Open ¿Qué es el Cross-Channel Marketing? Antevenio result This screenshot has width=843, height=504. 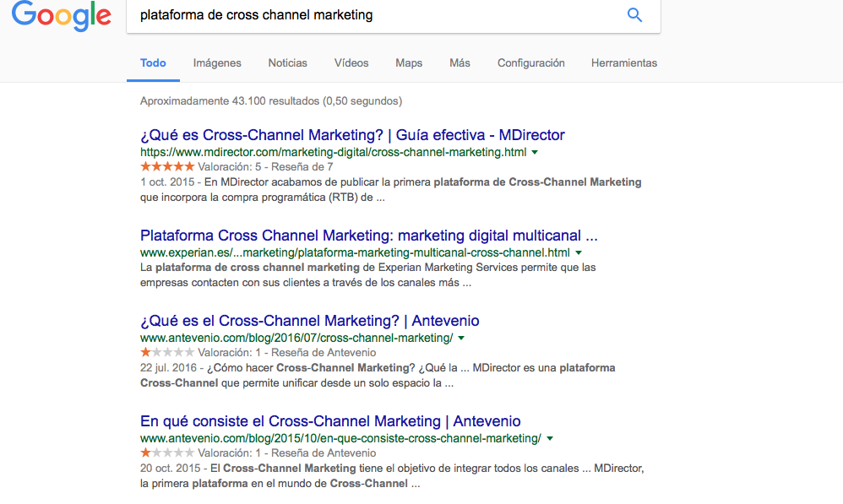point(310,321)
